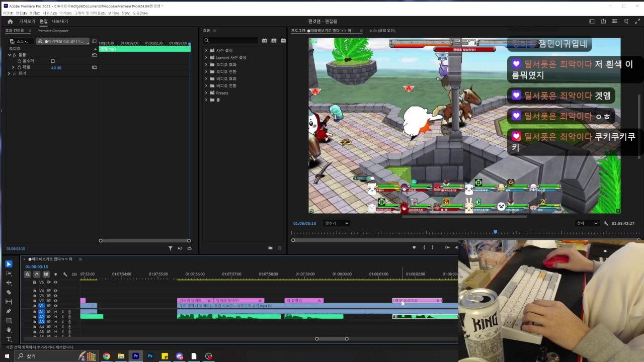
Task: Click the Effects panel search field
Action: [231, 41]
